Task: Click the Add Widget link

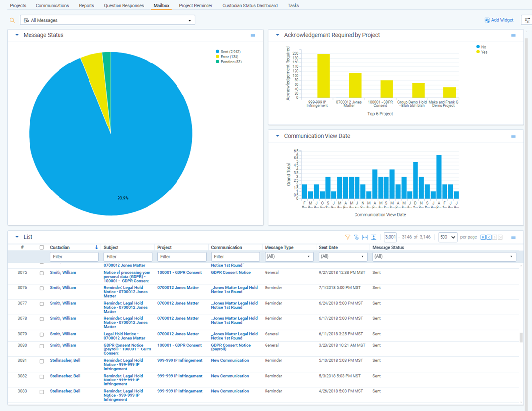Action: pyautogui.click(x=502, y=20)
